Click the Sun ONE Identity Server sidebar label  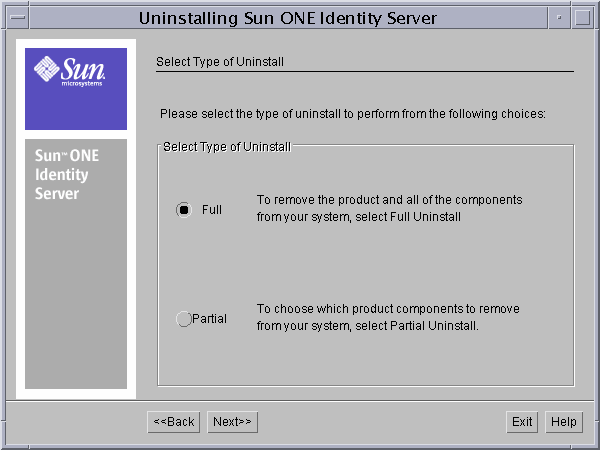67,174
